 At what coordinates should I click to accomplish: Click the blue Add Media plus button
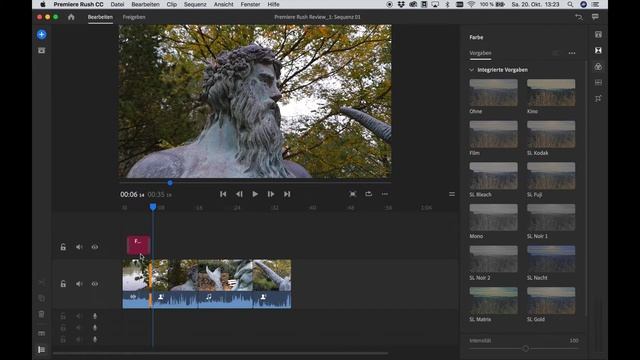tap(42, 35)
